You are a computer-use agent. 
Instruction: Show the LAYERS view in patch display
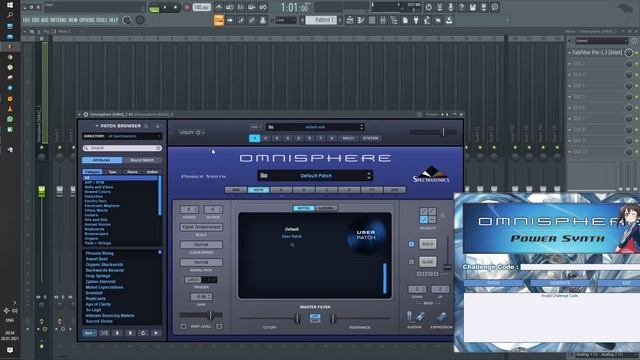pyautogui.click(x=326, y=208)
